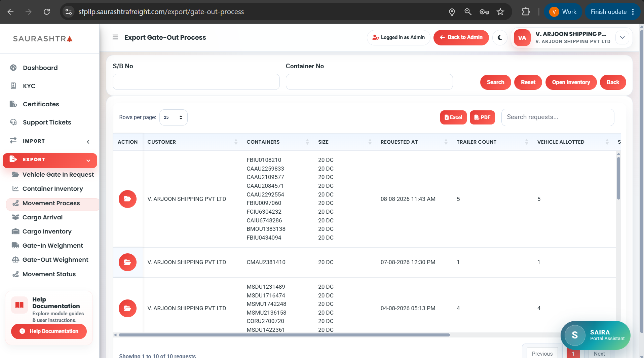This screenshot has height=358, width=644.
Task: Click container number FBIU0108210
Action: coord(264,160)
